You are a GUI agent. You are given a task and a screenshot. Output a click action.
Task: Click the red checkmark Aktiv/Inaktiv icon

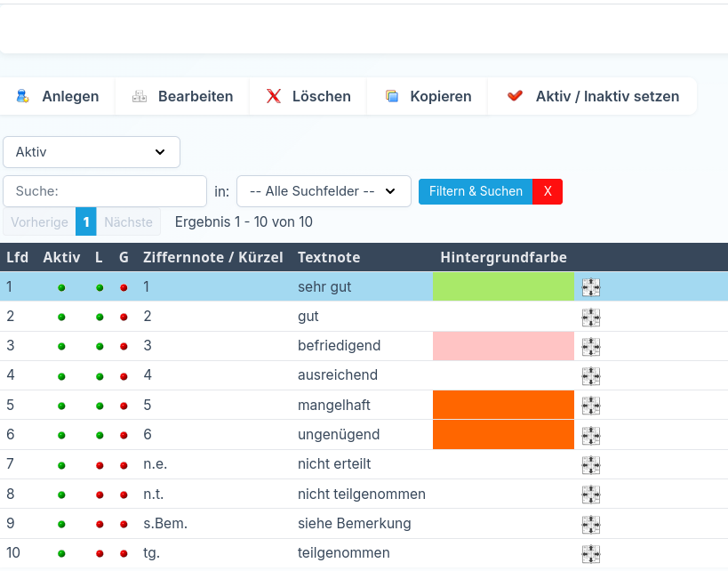tap(515, 96)
